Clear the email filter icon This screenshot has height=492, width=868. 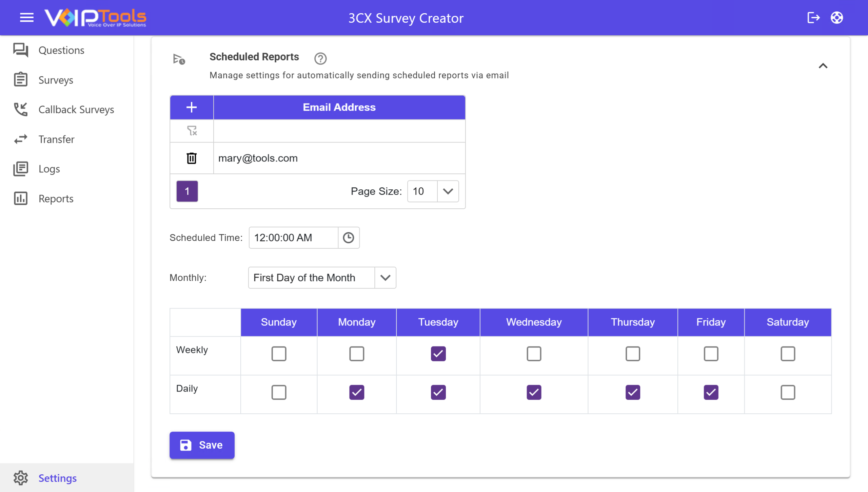[192, 131]
